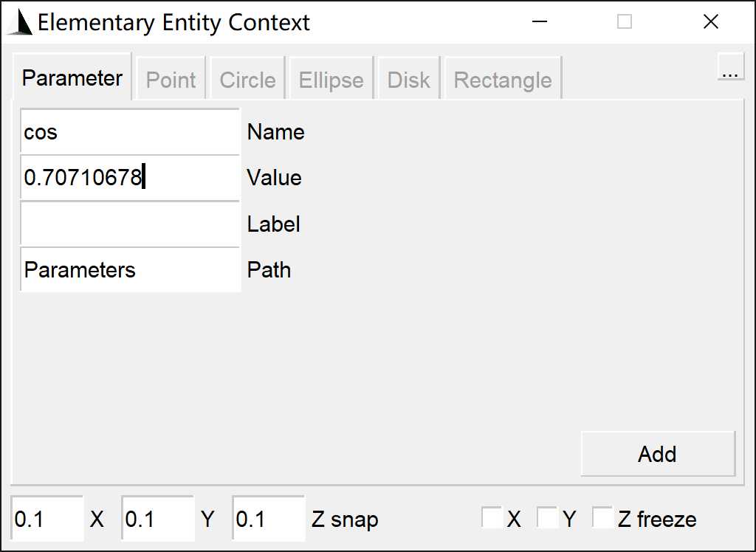Go to the Disk tab
The height and width of the screenshot is (552, 756).
click(x=408, y=80)
